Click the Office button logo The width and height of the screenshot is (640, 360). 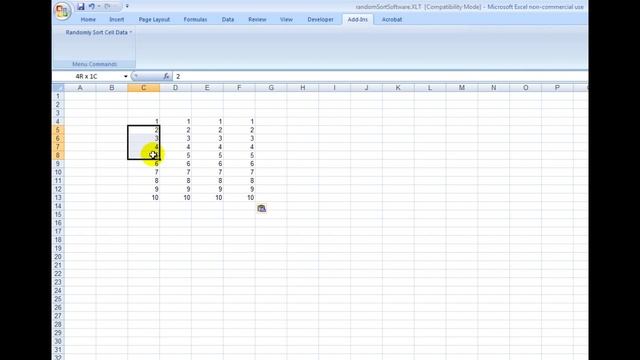point(62,11)
